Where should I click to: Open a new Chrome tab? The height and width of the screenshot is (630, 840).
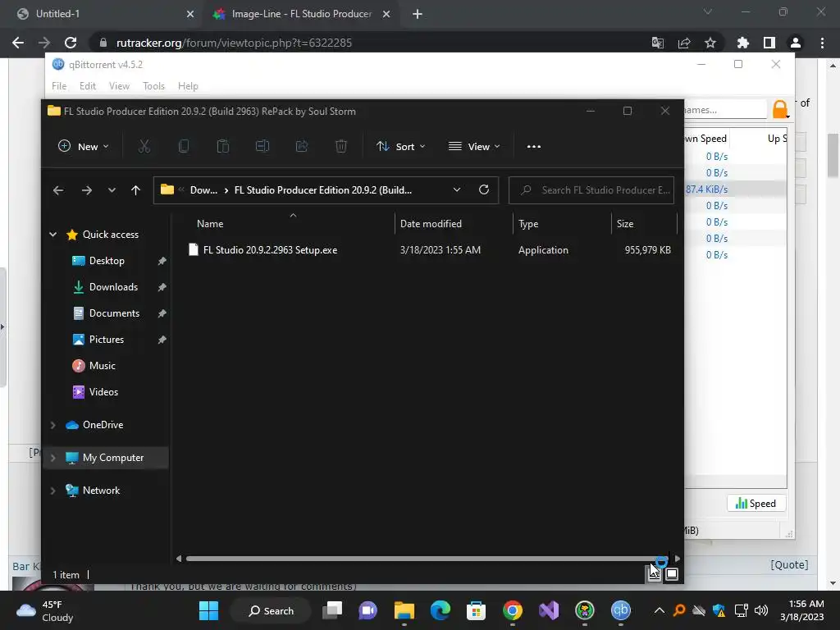418,14
